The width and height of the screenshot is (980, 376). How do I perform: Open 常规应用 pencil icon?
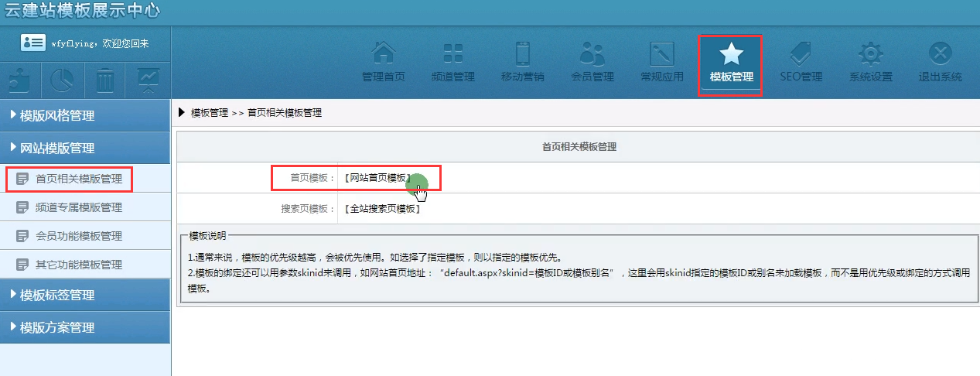pos(662,53)
